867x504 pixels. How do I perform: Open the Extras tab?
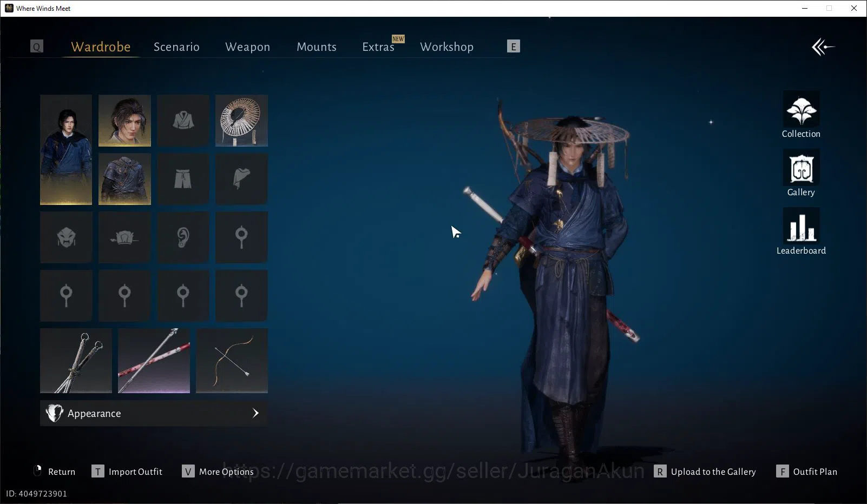pos(378,47)
